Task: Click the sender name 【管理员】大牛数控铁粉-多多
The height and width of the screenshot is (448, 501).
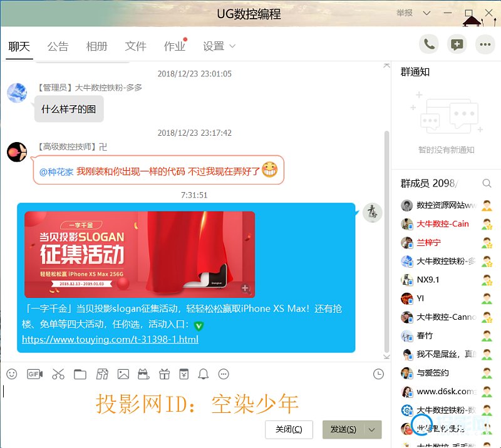Action: click(89, 88)
